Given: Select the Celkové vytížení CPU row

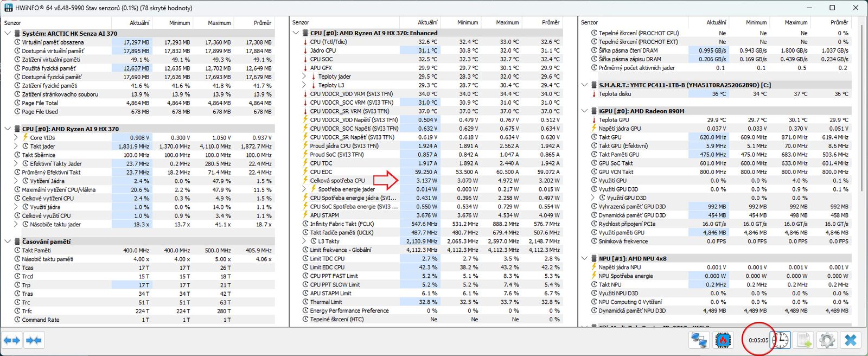Looking at the screenshot, I should (138, 198).
